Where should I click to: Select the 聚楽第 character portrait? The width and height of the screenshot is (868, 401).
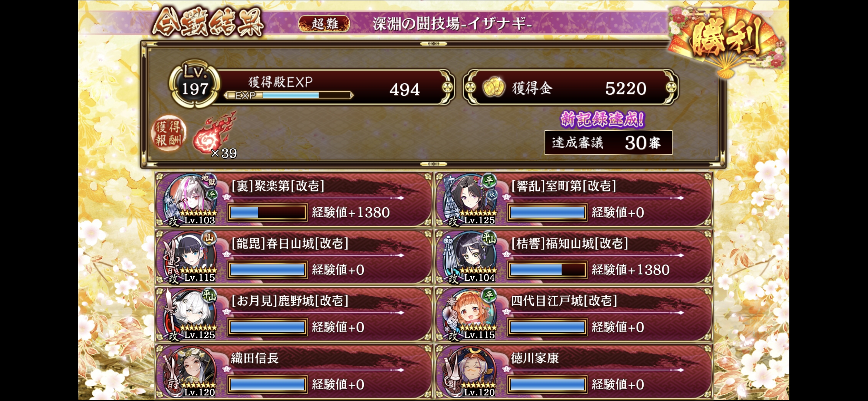[x=190, y=199]
